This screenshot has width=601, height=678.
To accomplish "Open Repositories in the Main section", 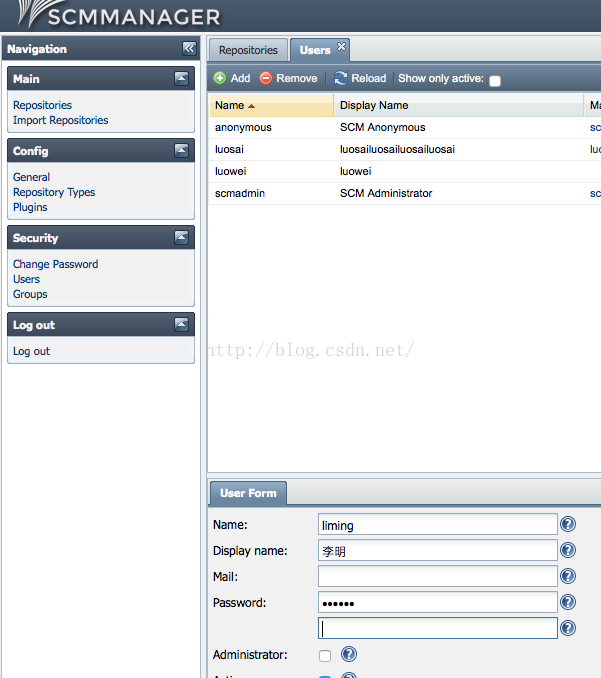I will [42, 105].
